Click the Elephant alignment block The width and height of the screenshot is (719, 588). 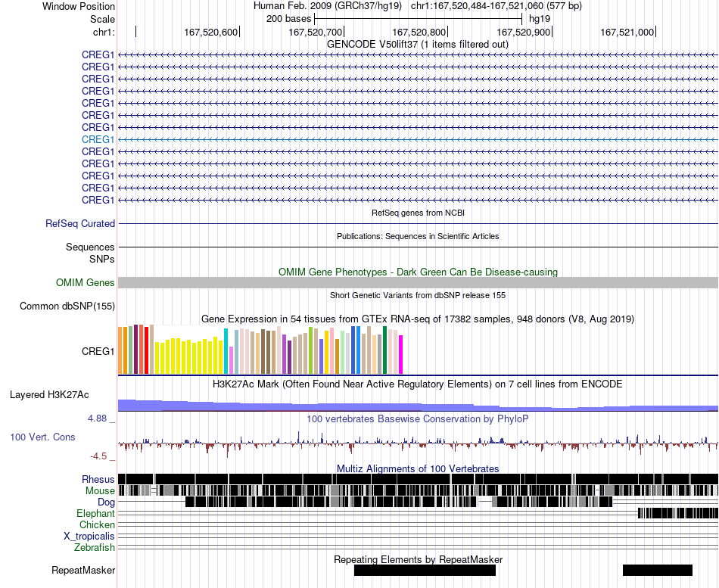click(678, 513)
